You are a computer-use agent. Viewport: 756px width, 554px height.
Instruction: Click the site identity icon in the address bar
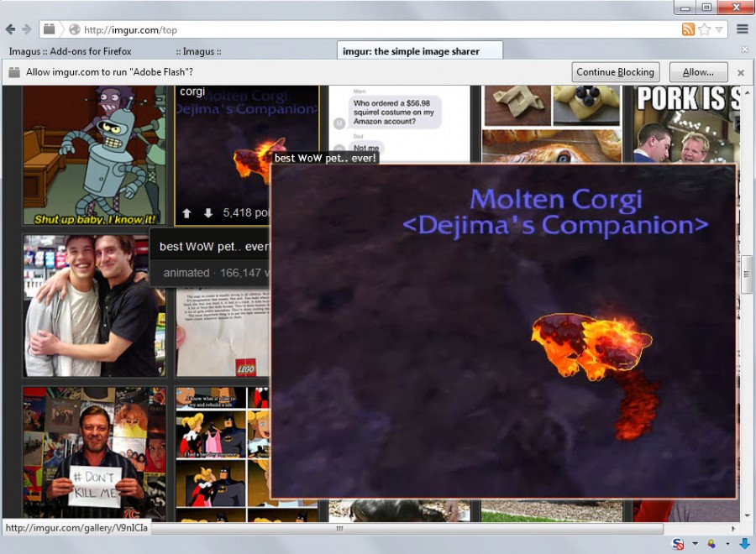click(76, 29)
